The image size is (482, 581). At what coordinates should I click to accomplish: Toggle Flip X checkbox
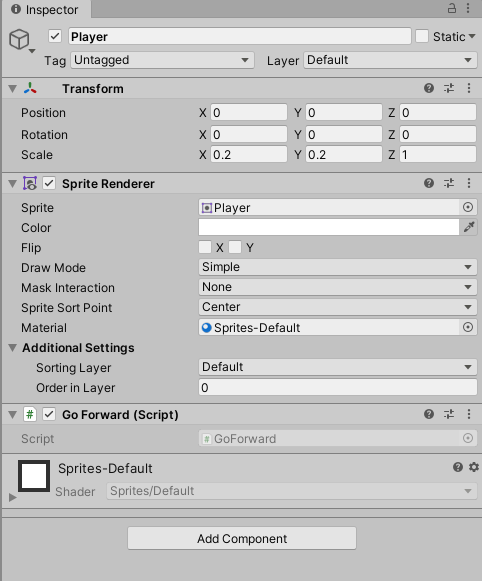point(205,247)
